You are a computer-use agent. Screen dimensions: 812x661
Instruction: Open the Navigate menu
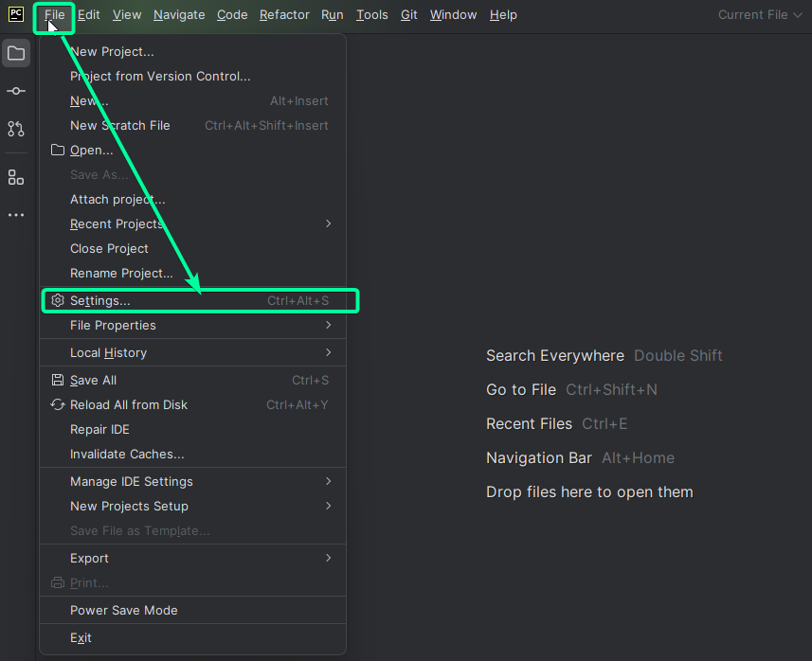pyautogui.click(x=179, y=15)
